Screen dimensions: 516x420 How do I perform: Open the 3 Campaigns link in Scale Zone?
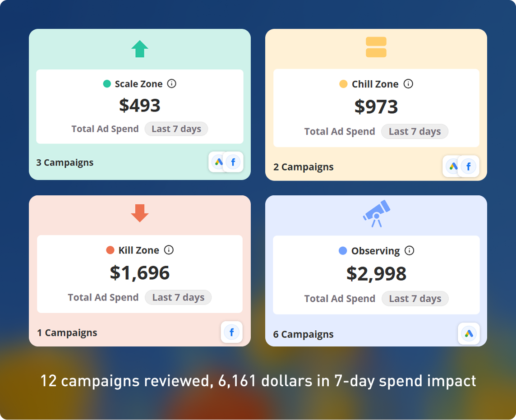point(65,162)
